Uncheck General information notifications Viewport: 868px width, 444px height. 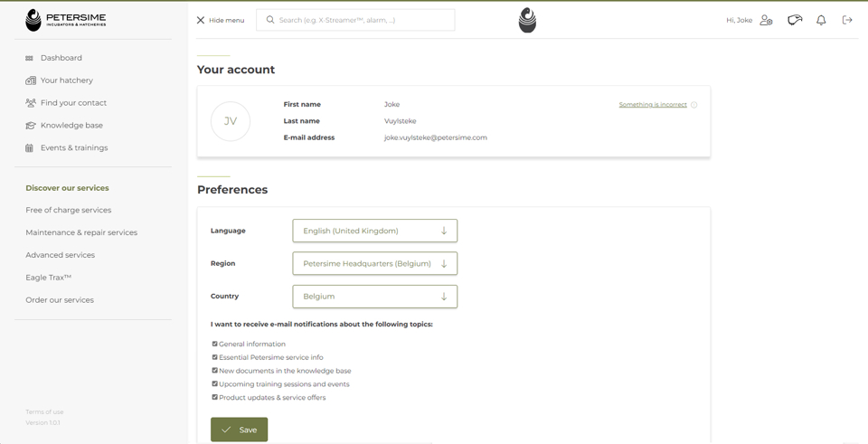click(x=215, y=344)
